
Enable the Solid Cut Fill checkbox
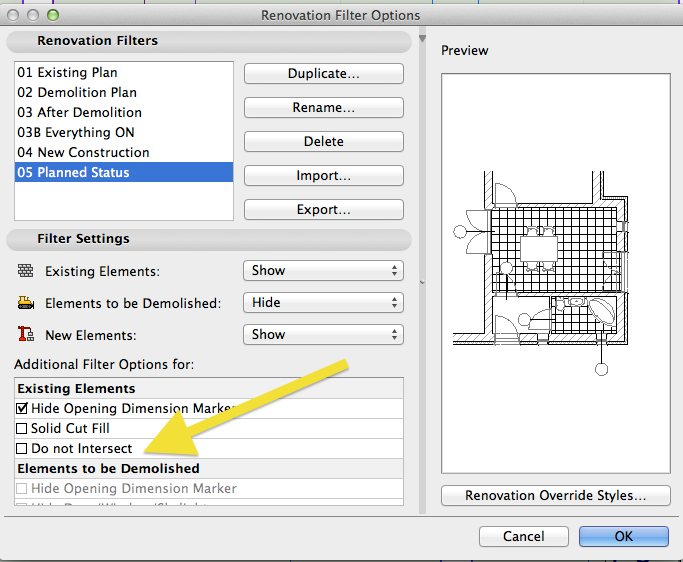[21, 429]
